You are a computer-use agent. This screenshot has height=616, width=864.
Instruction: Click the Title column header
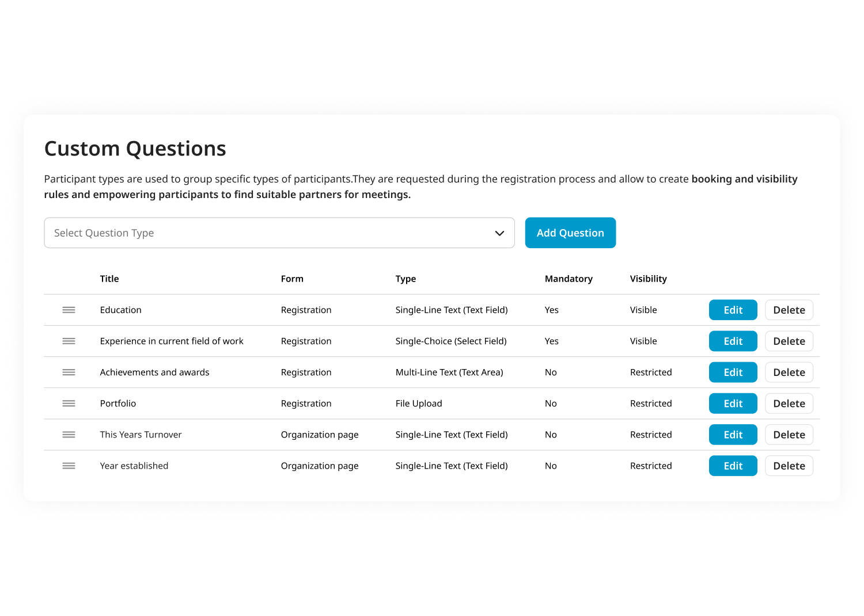tap(109, 279)
